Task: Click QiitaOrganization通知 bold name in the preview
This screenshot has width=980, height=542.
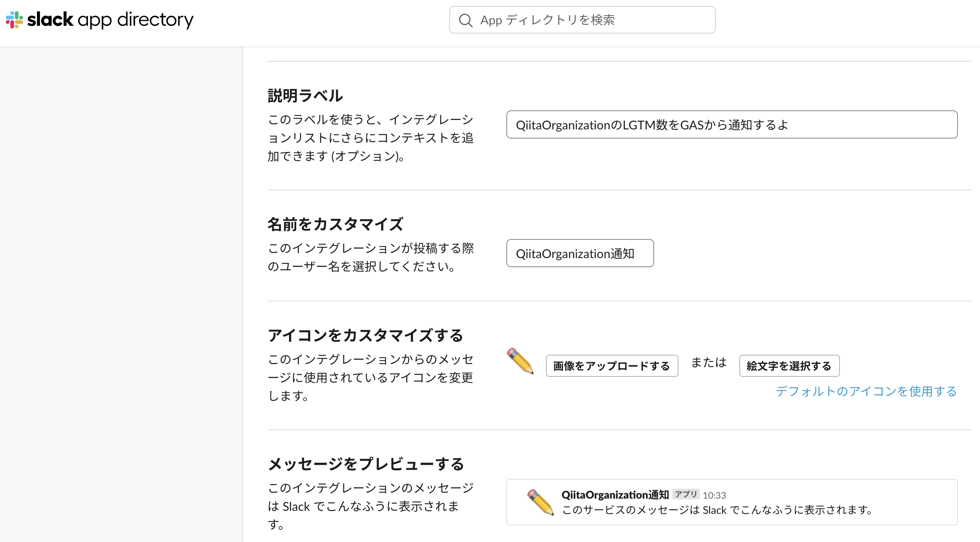Action: (615, 494)
